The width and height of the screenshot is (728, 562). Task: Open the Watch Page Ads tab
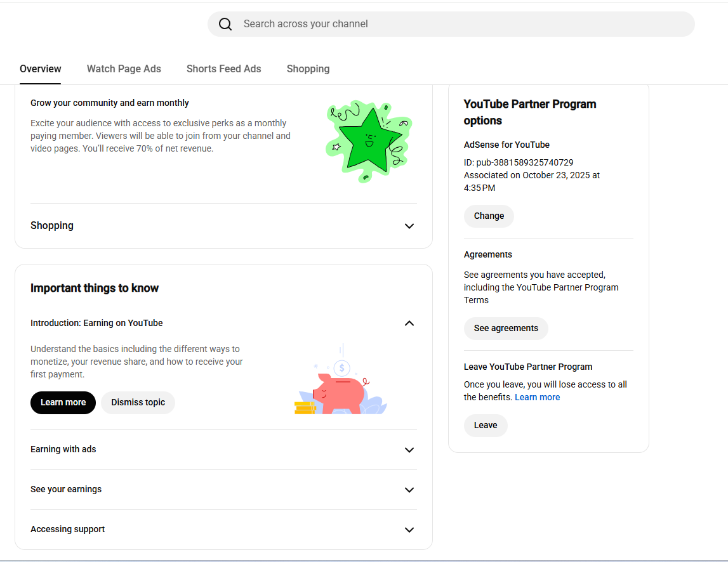click(124, 69)
